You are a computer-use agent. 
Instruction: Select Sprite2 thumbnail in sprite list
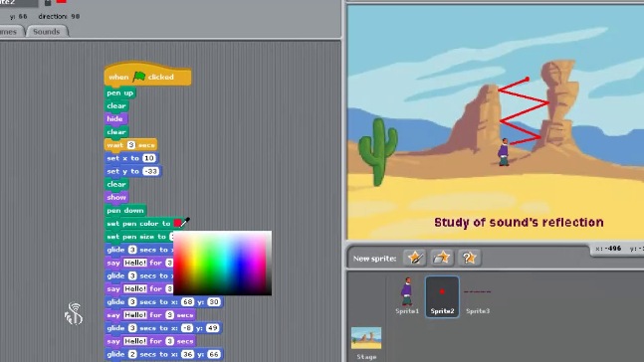(x=442, y=296)
